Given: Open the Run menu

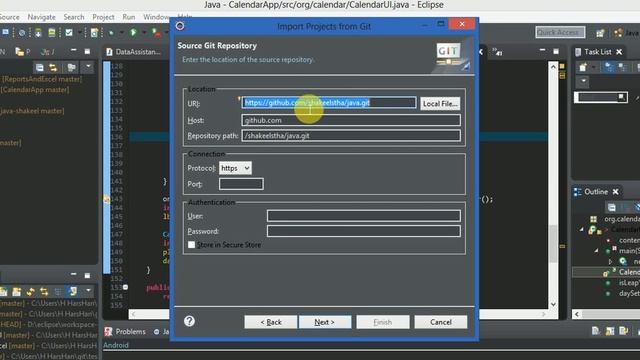Looking at the screenshot, I should point(129,17).
